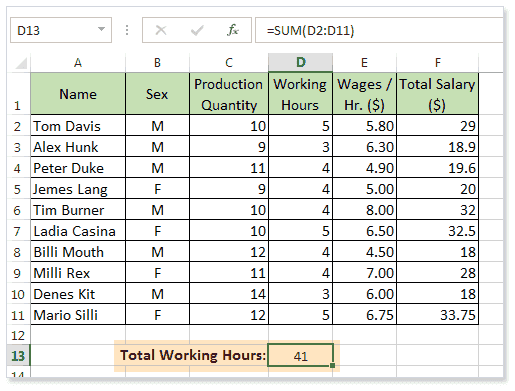Select the Tom Davis cell
Image resolution: width=515 pixels, height=391 pixels.
78,126
